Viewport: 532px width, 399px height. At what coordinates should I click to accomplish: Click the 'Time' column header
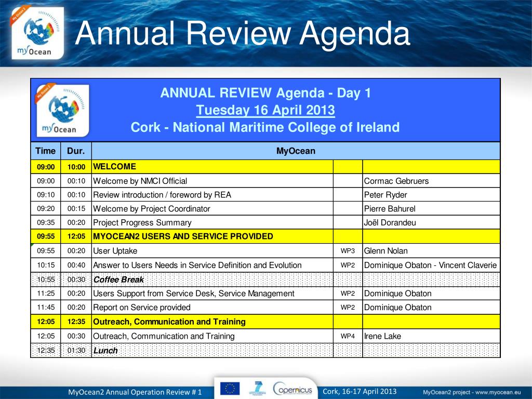point(46,151)
